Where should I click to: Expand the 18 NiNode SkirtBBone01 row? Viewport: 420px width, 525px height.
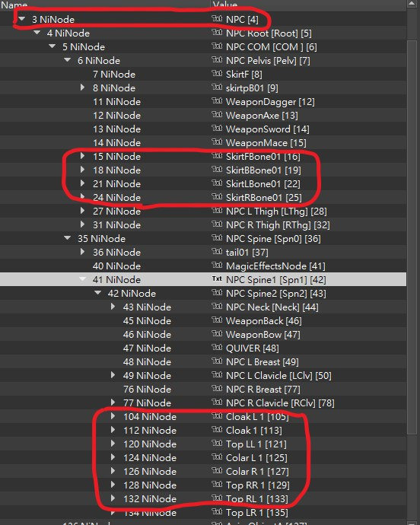pos(82,170)
